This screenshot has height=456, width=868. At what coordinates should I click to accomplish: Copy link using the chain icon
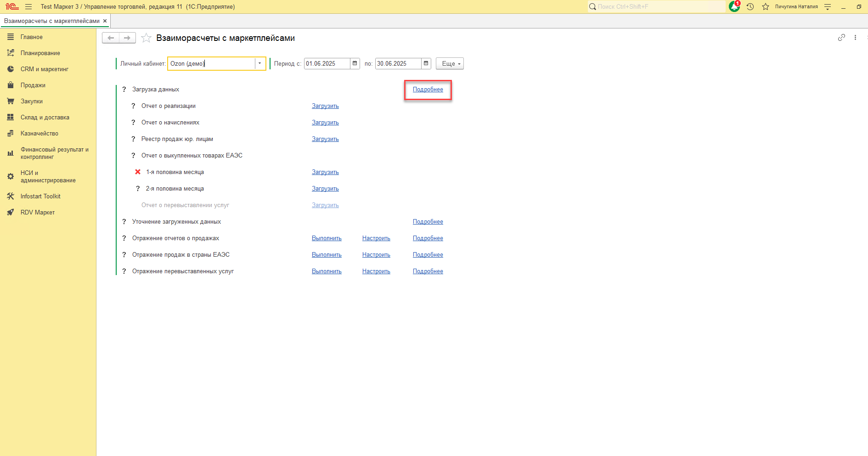tap(841, 38)
